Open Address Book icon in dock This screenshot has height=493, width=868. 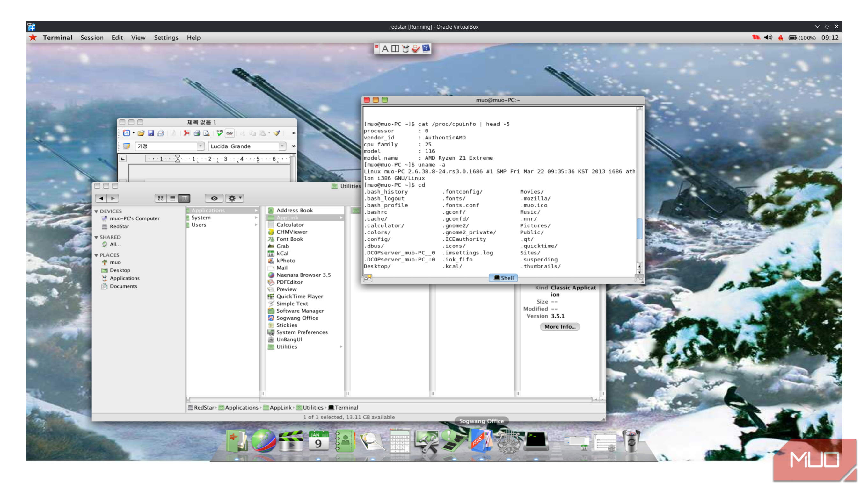pos(345,441)
